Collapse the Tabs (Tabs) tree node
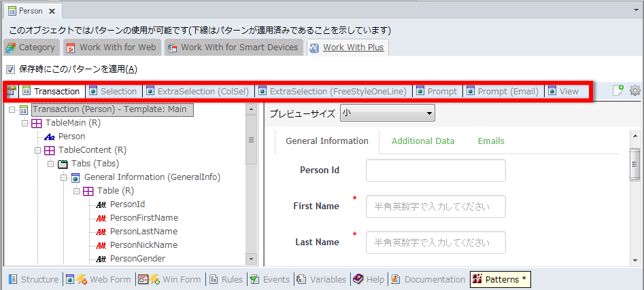The image size is (644, 290). (51, 164)
